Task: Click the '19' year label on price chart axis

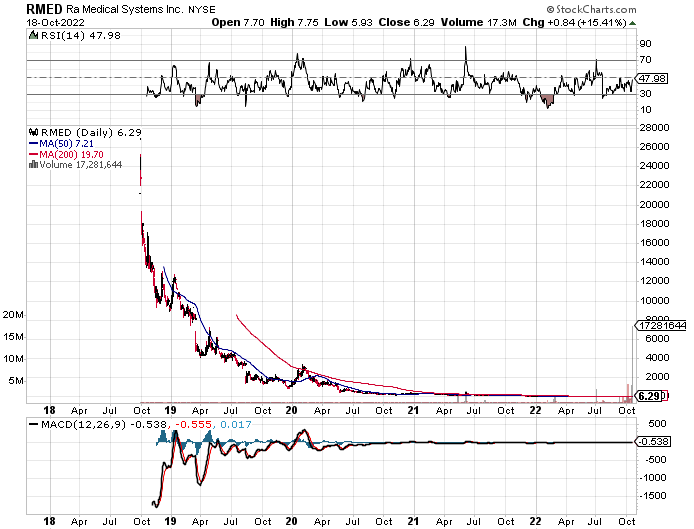Action: coord(170,410)
